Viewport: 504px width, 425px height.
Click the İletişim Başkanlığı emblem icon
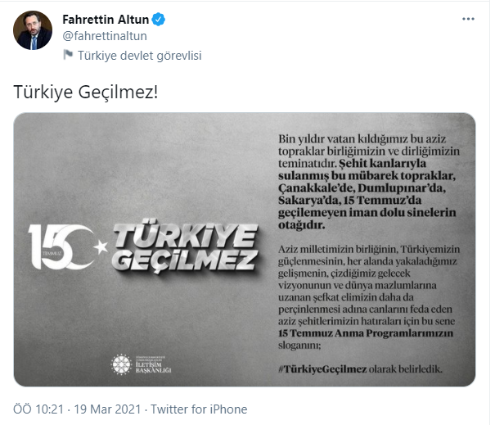[121, 364]
